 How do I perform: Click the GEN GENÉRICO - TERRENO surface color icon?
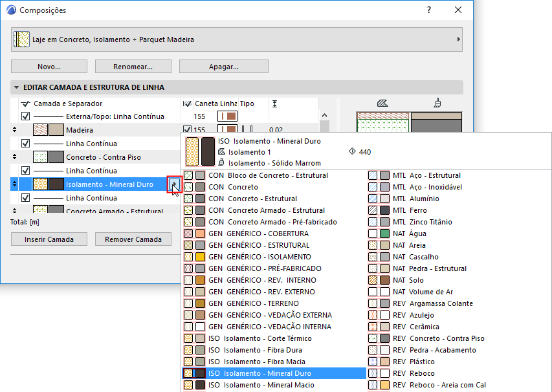tap(201, 303)
